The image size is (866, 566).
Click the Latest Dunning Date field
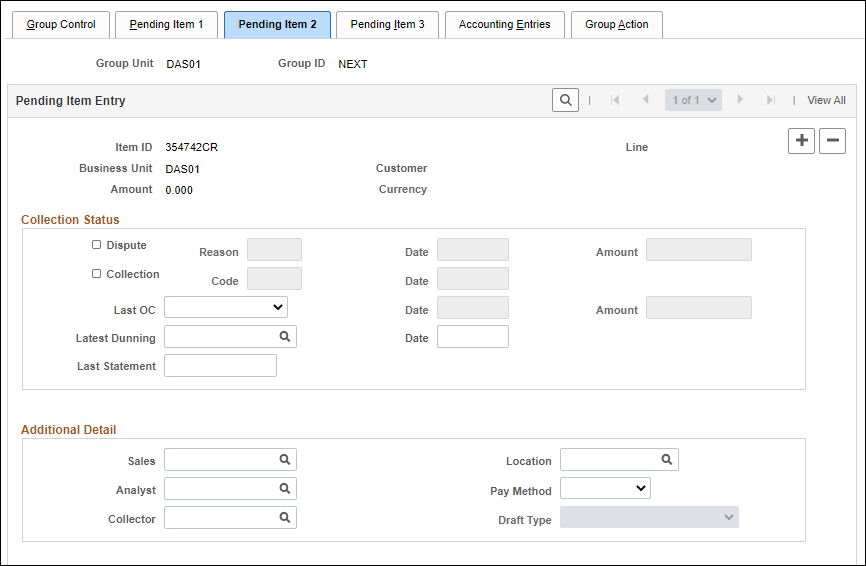coord(473,336)
